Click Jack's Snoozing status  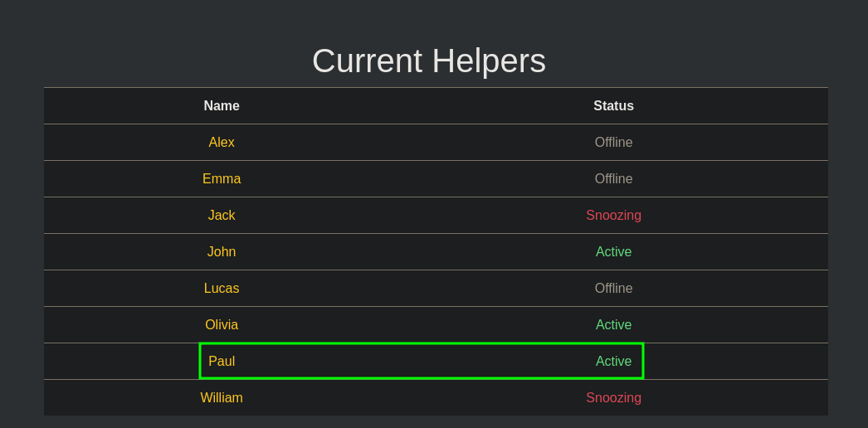pos(613,215)
